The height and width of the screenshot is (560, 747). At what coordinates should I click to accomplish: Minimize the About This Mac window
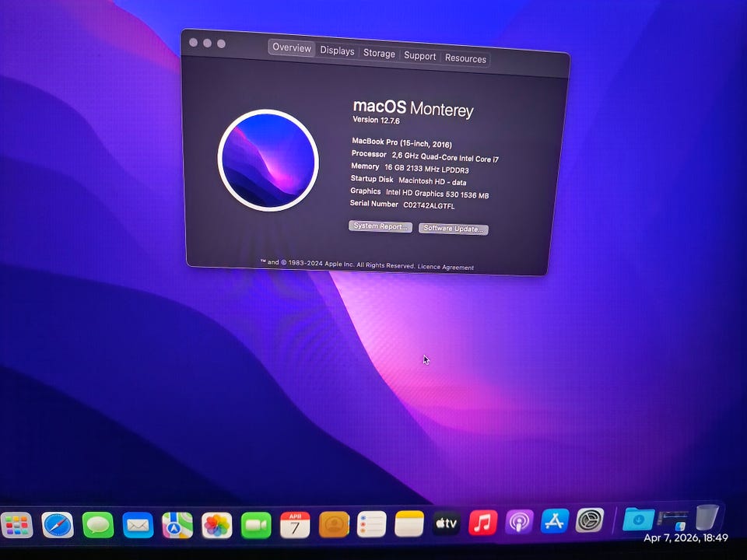(x=207, y=44)
